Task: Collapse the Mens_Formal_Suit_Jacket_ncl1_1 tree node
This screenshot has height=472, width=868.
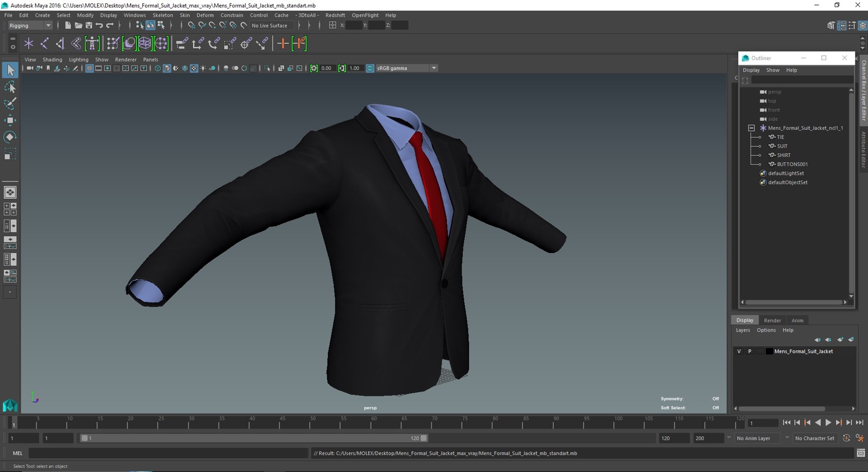Action: click(x=751, y=128)
